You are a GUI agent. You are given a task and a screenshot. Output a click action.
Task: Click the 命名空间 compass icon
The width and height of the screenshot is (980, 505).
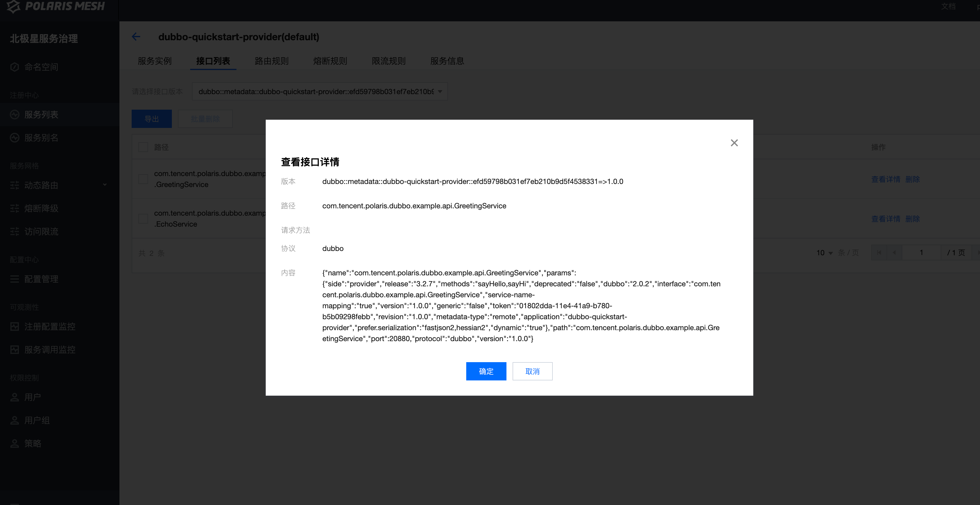click(x=14, y=67)
